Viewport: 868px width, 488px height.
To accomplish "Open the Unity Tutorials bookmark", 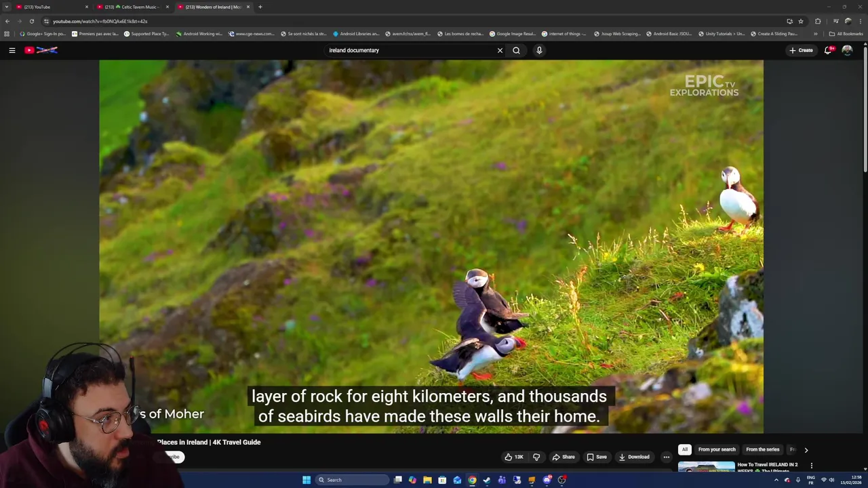I will [x=721, y=34].
